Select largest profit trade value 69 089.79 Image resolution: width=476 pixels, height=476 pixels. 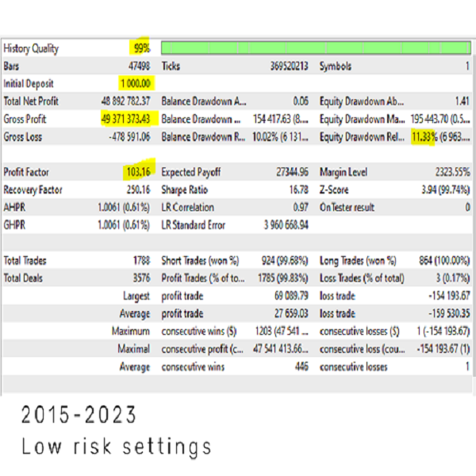click(x=291, y=296)
